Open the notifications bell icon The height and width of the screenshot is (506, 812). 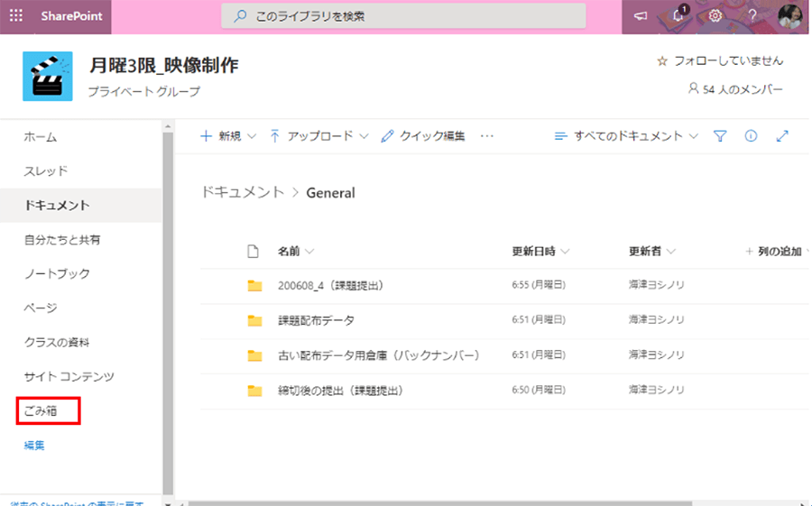[678, 16]
